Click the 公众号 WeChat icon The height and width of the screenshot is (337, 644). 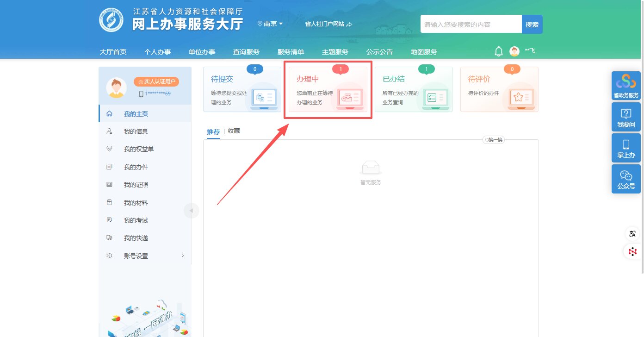pos(626,179)
